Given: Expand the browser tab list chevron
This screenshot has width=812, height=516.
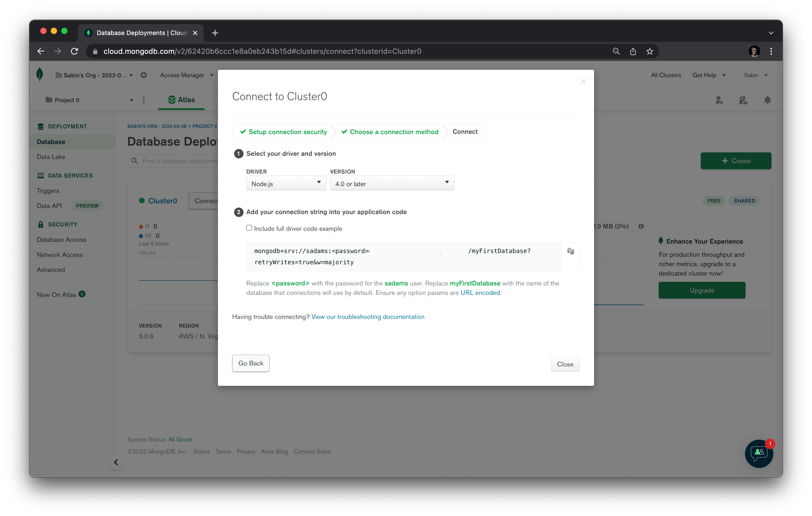Looking at the screenshot, I should 771,33.
